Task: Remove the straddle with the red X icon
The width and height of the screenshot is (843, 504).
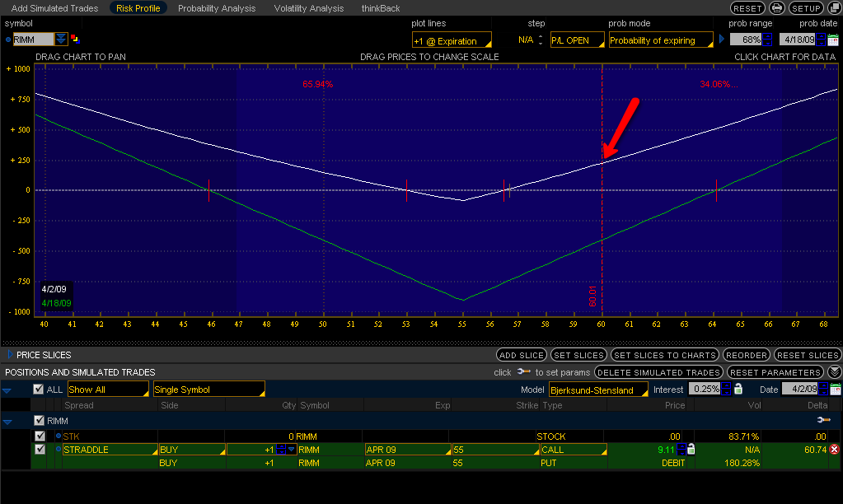Action: coord(834,449)
